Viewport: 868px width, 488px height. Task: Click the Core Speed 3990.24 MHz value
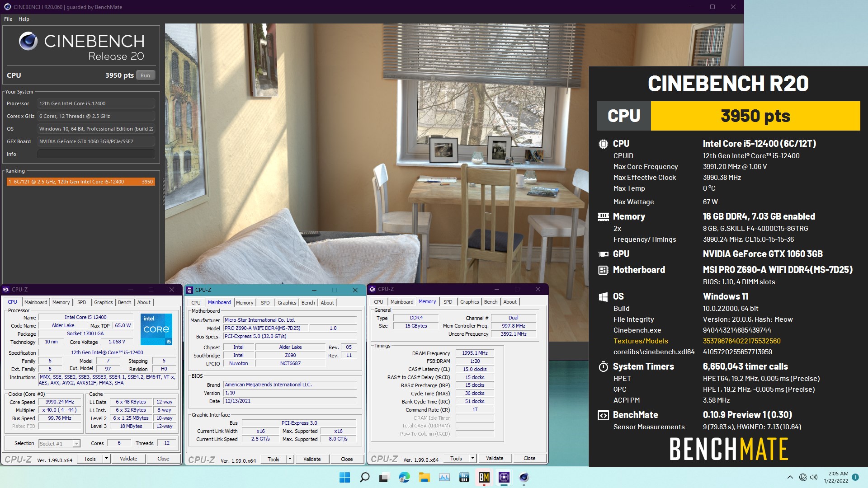pyautogui.click(x=60, y=402)
